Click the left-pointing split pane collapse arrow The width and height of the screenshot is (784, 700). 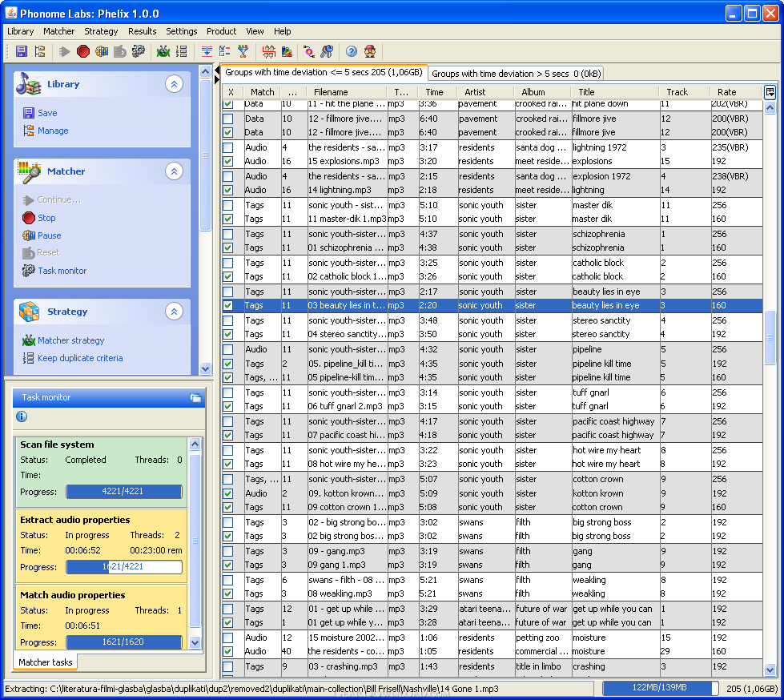click(x=217, y=70)
